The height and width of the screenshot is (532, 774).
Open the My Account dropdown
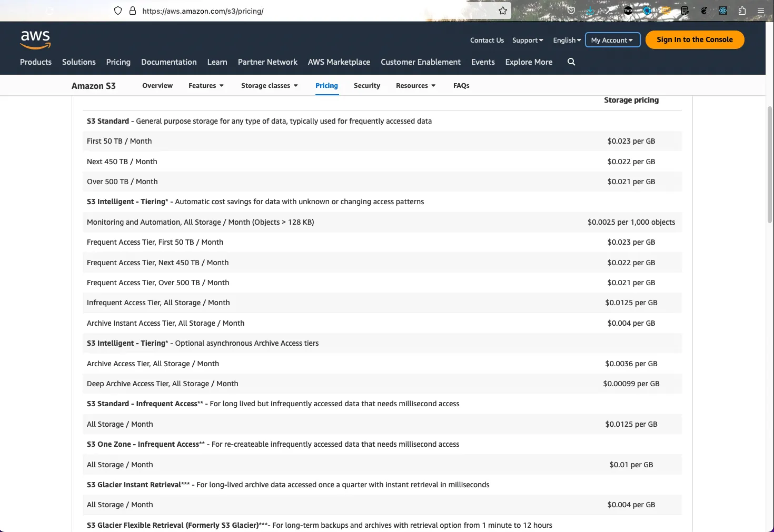(x=612, y=40)
